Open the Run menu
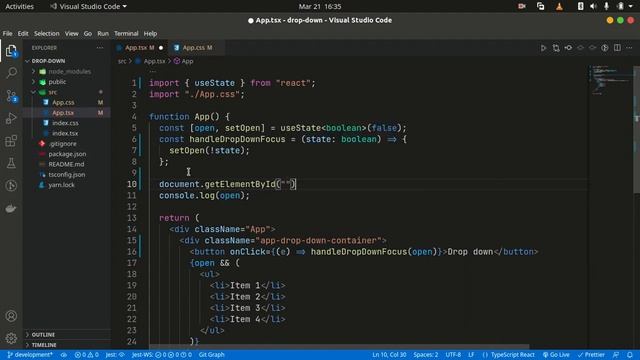Image resolution: width=640 pixels, height=360 pixels. 103,33
